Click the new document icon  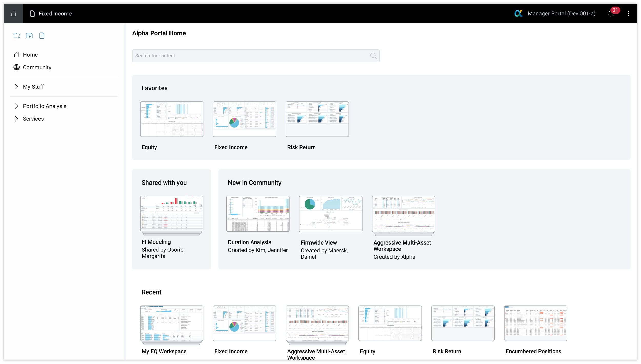tap(42, 36)
